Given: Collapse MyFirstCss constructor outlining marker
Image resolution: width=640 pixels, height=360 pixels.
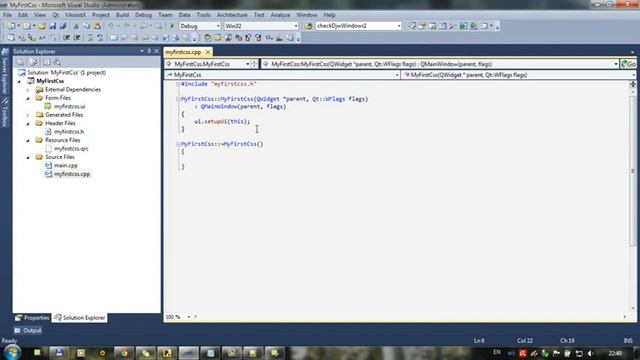Looking at the screenshot, I should tap(178, 99).
